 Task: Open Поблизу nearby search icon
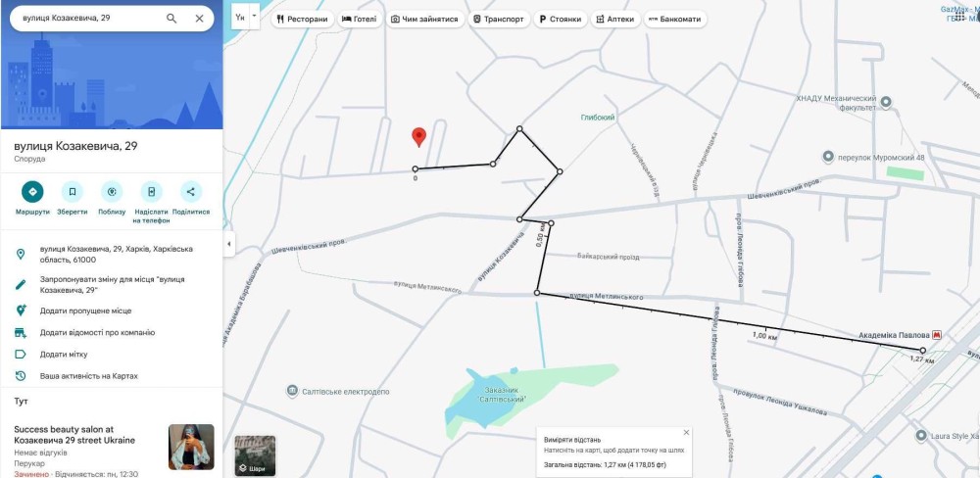pos(112,192)
